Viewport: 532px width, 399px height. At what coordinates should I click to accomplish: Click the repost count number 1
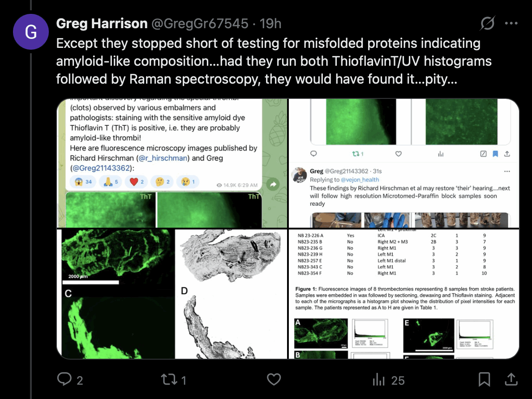(184, 381)
